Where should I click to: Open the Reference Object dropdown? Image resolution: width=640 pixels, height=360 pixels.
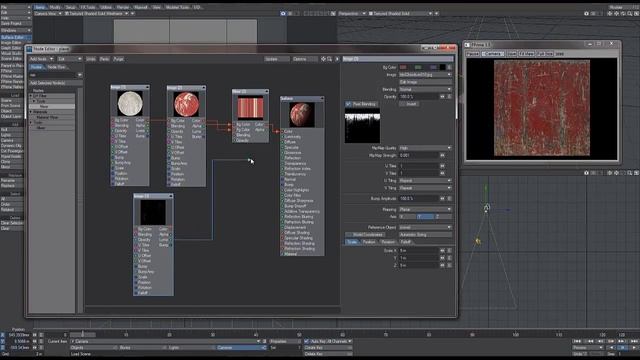coord(425,227)
